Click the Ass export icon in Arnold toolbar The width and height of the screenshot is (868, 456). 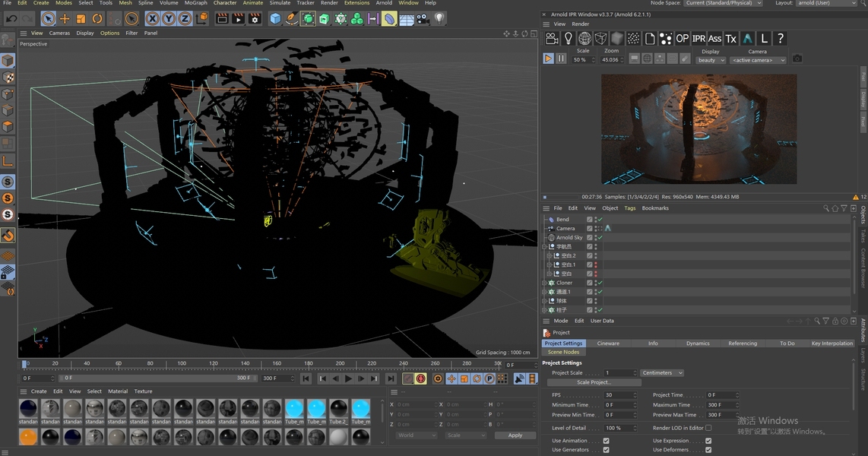click(714, 38)
